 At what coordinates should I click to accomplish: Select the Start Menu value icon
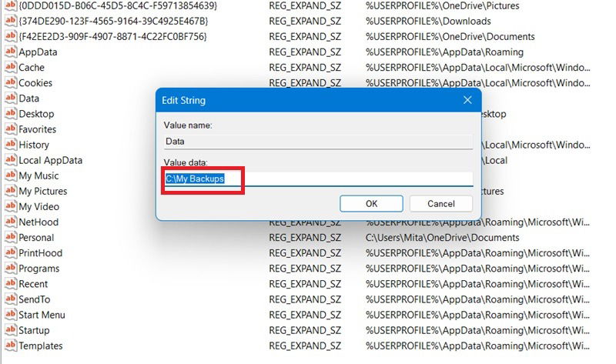pyautogui.click(x=11, y=315)
